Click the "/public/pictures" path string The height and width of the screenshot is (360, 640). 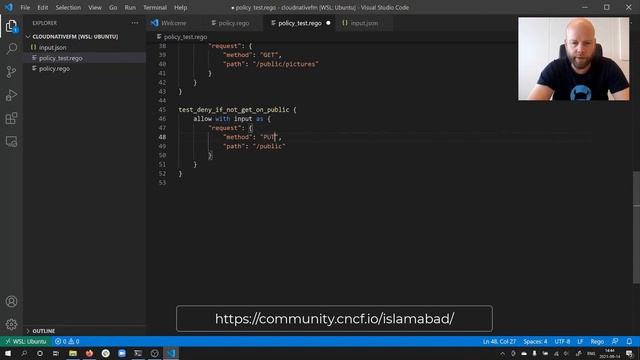pyautogui.click(x=285, y=64)
